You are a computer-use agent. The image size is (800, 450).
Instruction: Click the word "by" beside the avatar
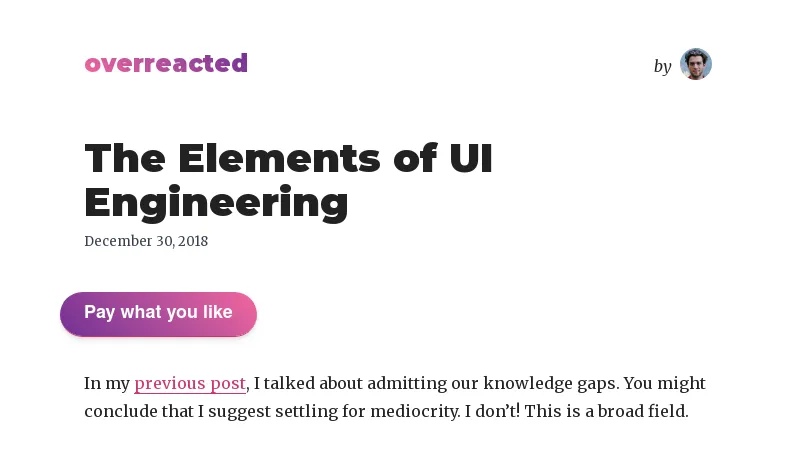click(662, 66)
